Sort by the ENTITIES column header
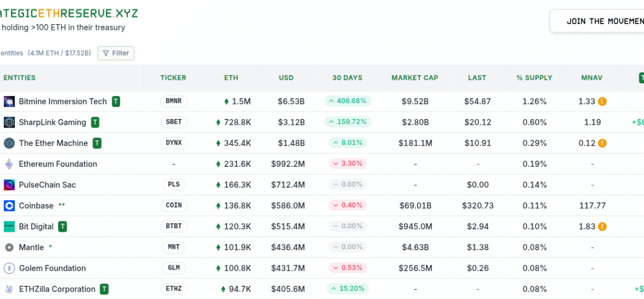 (20, 78)
